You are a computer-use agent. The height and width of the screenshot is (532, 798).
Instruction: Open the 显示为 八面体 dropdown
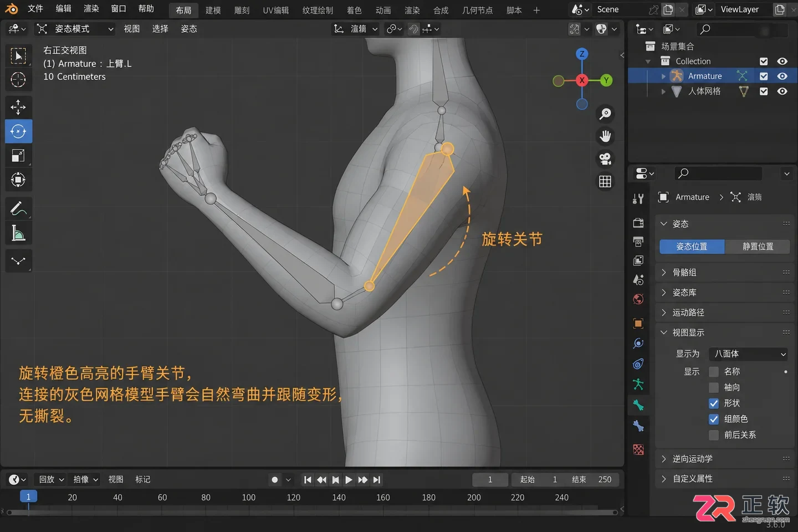tap(749, 354)
